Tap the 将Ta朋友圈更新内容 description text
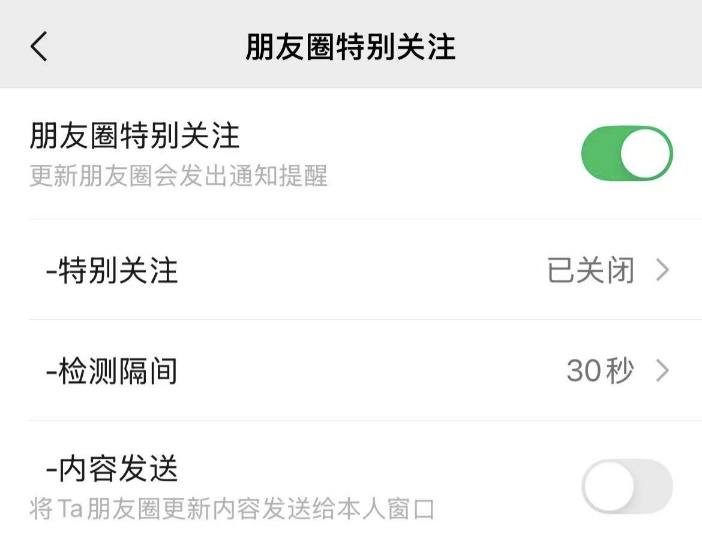This screenshot has width=702, height=535. tap(232, 509)
